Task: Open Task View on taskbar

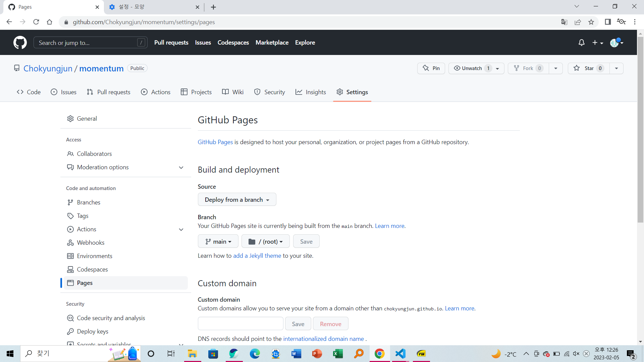Action: (171, 354)
